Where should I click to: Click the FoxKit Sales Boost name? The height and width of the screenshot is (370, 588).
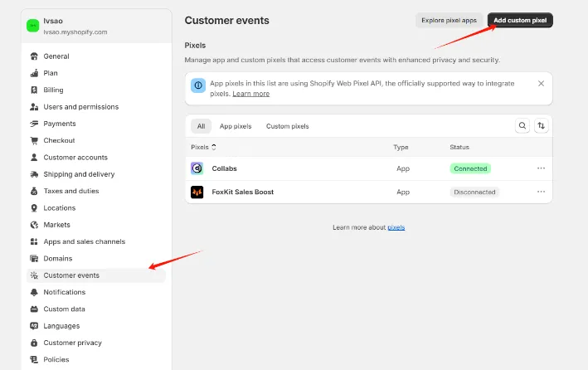[243, 192]
